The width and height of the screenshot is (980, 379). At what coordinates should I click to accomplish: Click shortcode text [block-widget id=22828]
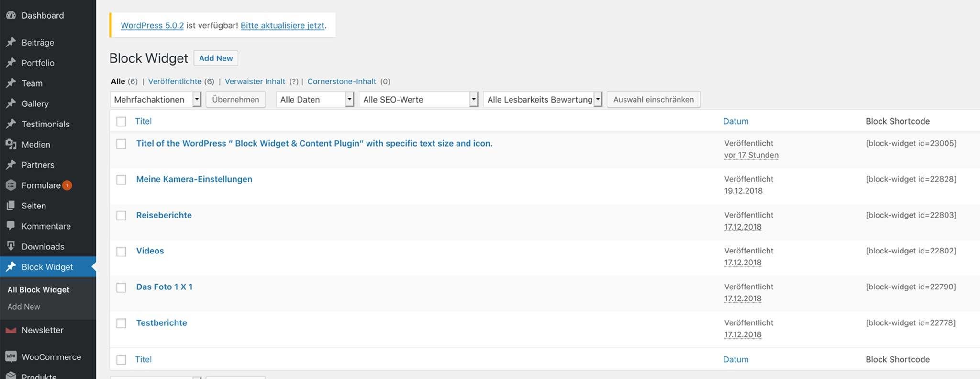(x=911, y=179)
